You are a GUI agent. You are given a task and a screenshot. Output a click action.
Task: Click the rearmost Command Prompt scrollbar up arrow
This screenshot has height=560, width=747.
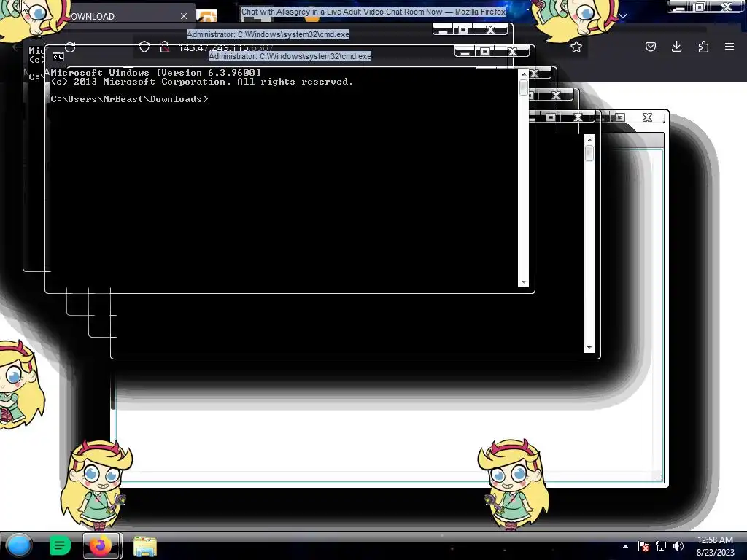[589, 140]
